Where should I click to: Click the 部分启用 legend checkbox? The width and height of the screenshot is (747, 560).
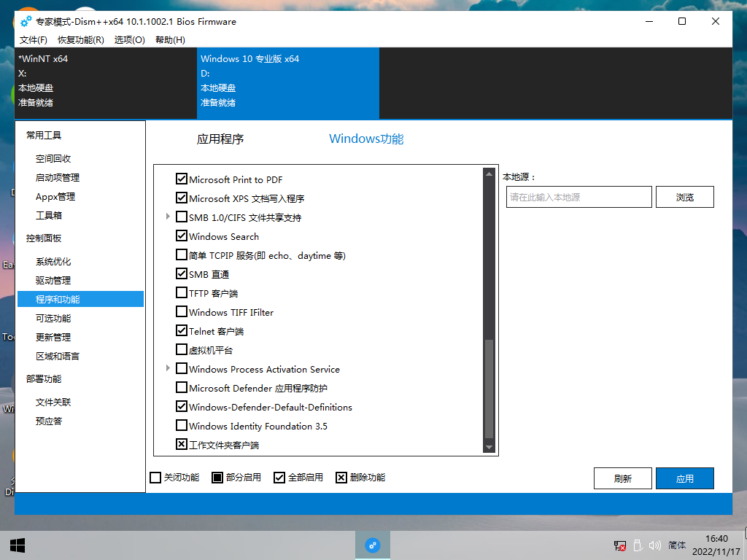pyautogui.click(x=217, y=478)
